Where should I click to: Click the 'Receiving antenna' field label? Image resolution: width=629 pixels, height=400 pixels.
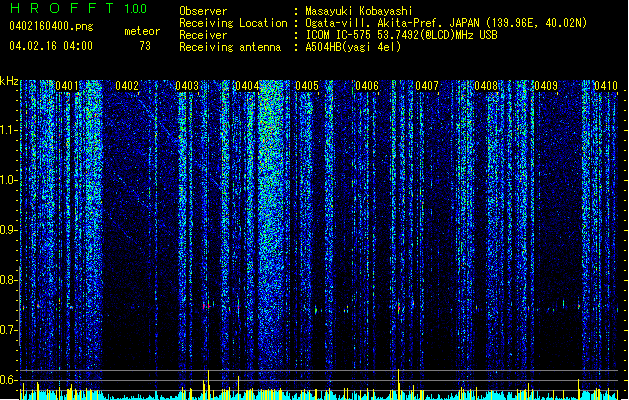tap(230, 47)
